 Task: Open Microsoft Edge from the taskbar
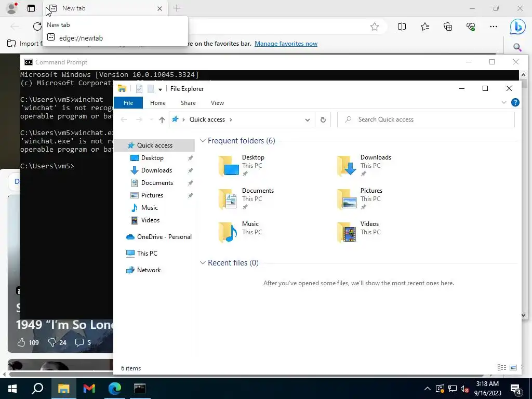(115, 389)
